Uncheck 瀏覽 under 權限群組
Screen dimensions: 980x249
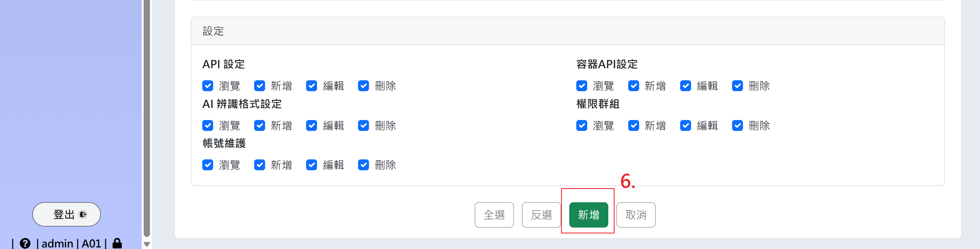click(582, 125)
